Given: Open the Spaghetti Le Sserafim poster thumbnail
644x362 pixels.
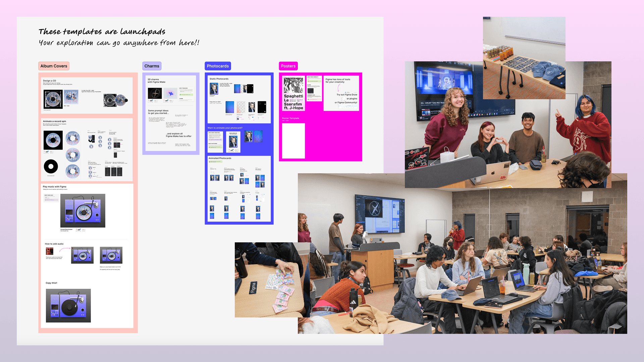Looking at the screenshot, I should click(x=293, y=94).
